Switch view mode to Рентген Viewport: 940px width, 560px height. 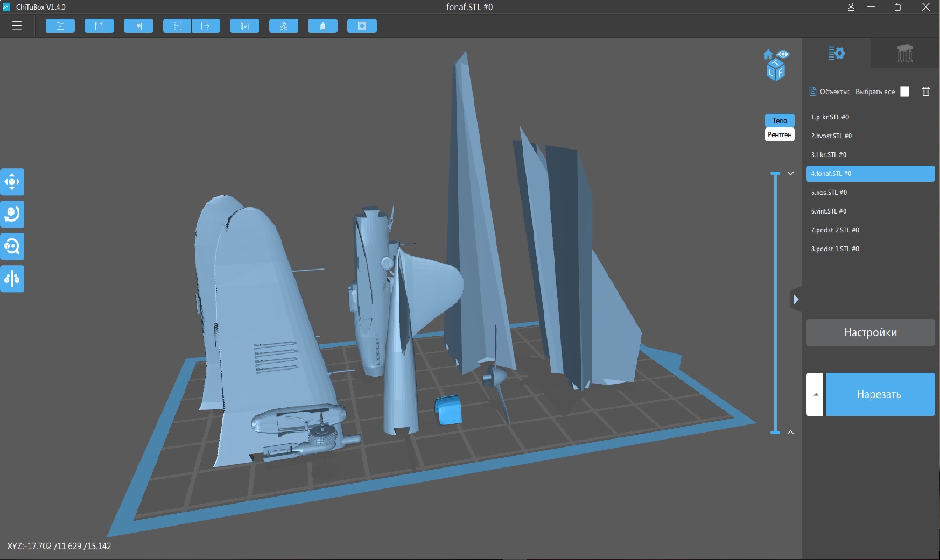pyautogui.click(x=779, y=134)
